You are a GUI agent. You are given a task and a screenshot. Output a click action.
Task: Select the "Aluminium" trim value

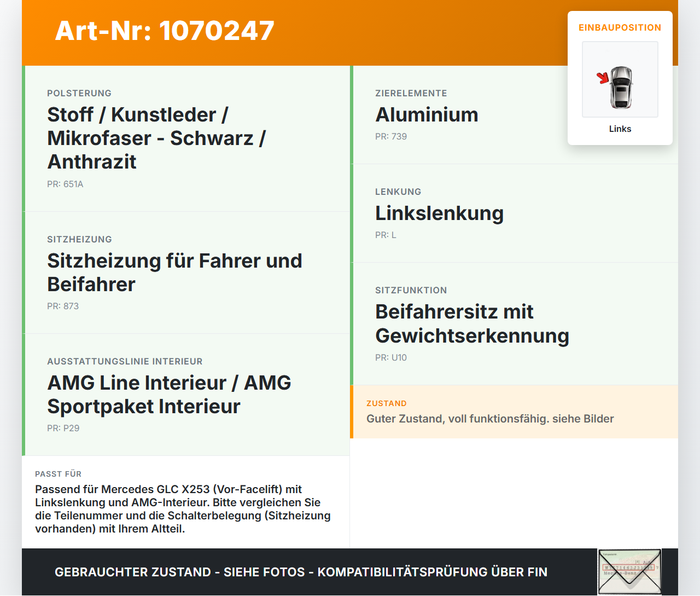coord(427,114)
